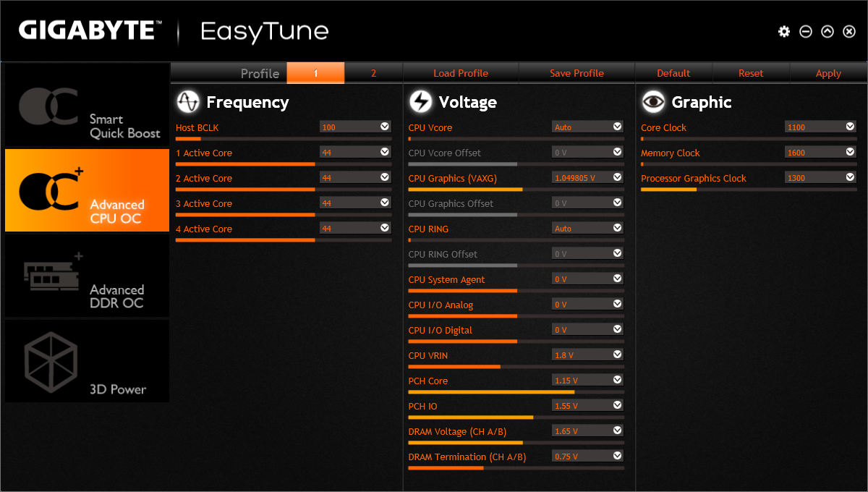Open the settings gear icon
Image resolution: width=868 pixels, height=492 pixels.
tap(784, 31)
